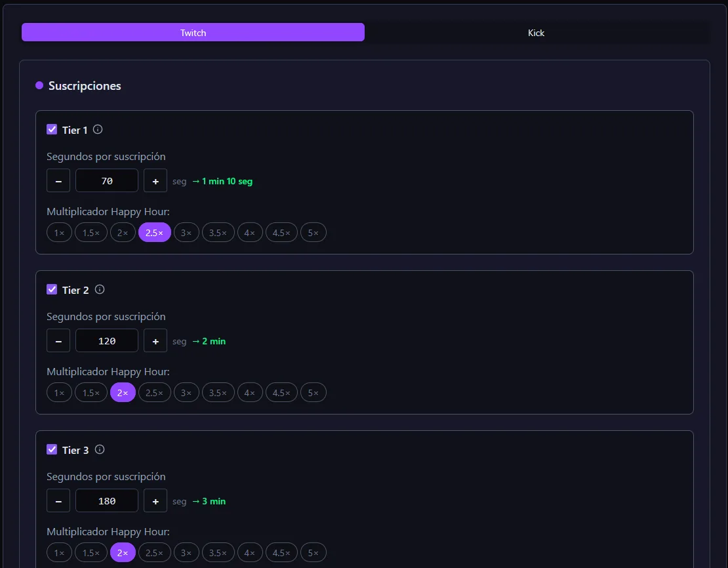Uncheck the Tier 2 checkbox
728x568 pixels.
[52, 290]
